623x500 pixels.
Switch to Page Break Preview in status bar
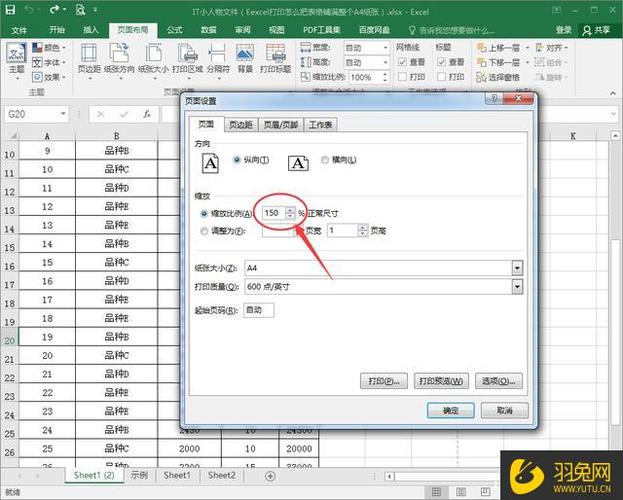pos(486,492)
